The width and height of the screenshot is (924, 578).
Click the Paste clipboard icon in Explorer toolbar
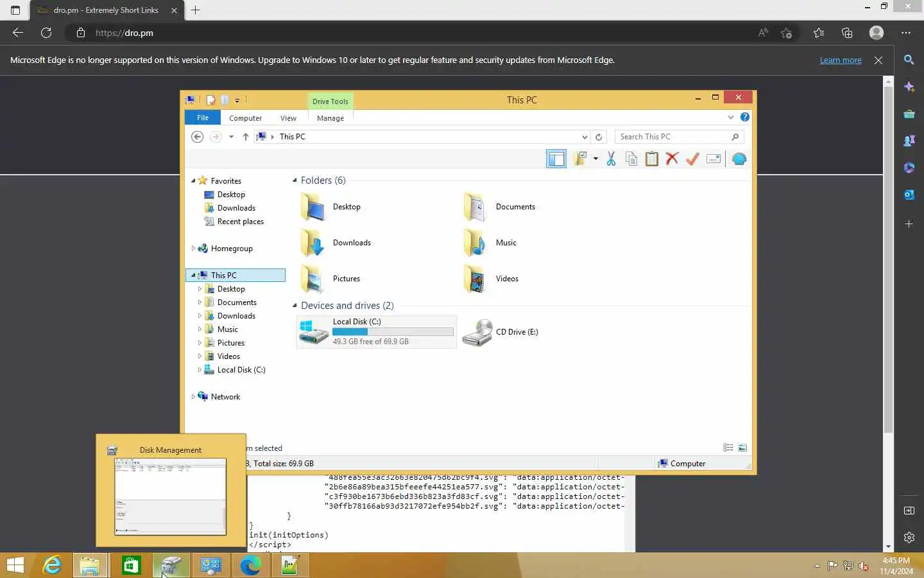[x=652, y=159]
